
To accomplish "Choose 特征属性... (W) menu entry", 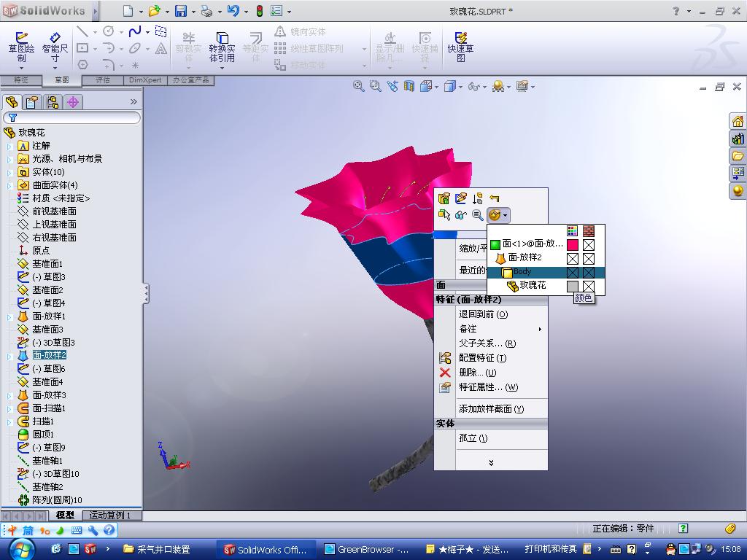I will pyautogui.click(x=488, y=387).
